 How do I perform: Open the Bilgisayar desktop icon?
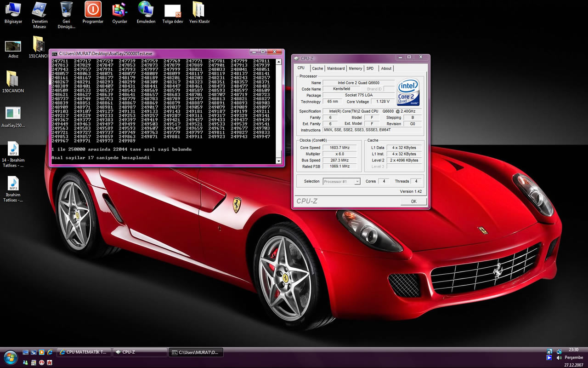13,12
